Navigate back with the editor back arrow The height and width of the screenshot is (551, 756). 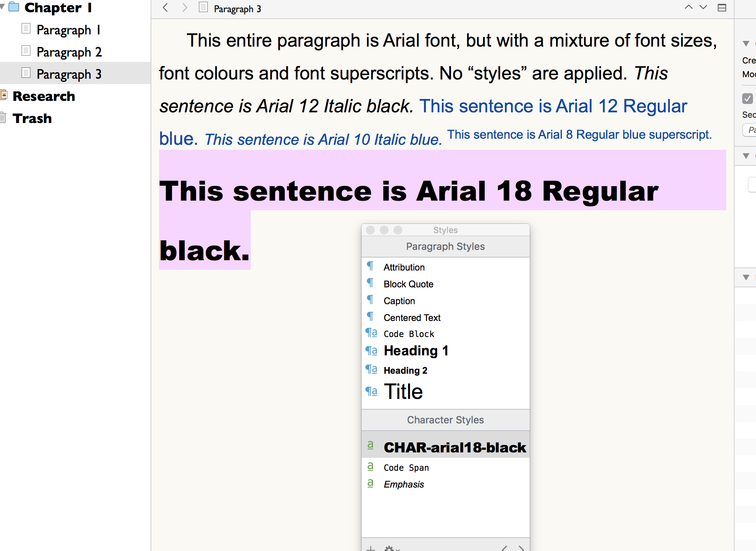click(165, 8)
